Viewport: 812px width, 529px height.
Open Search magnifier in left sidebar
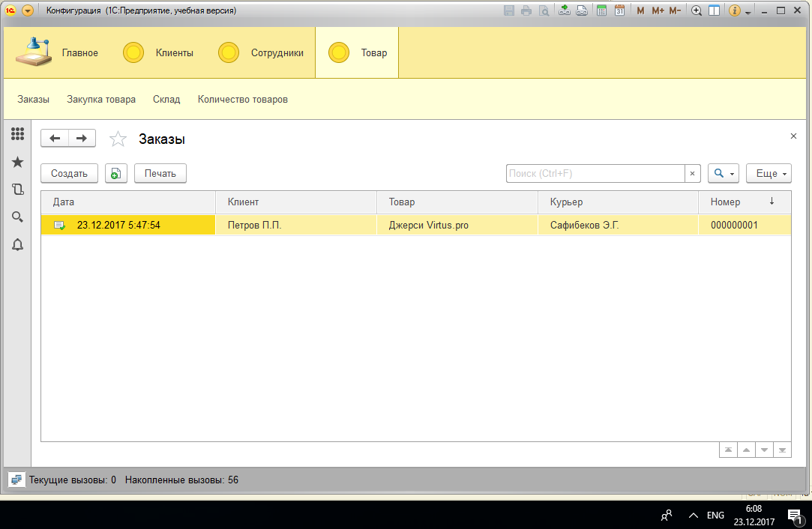17,217
